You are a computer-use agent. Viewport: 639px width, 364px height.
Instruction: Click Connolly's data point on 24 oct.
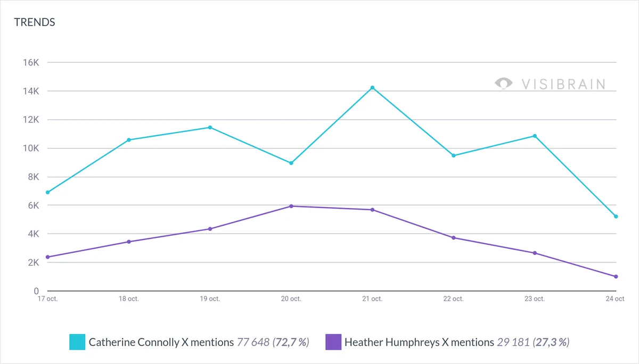(616, 217)
